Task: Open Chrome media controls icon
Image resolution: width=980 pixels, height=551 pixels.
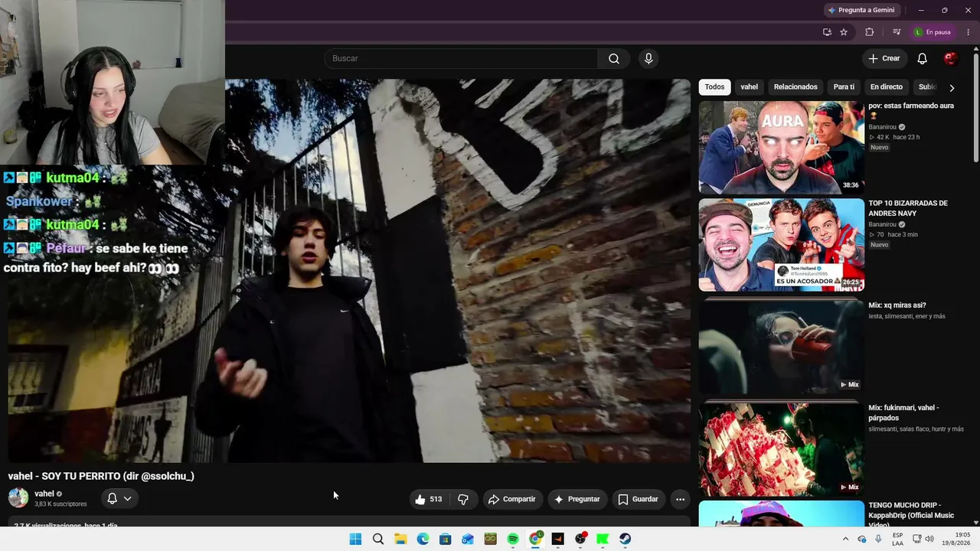Action: click(x=897, y=32)
